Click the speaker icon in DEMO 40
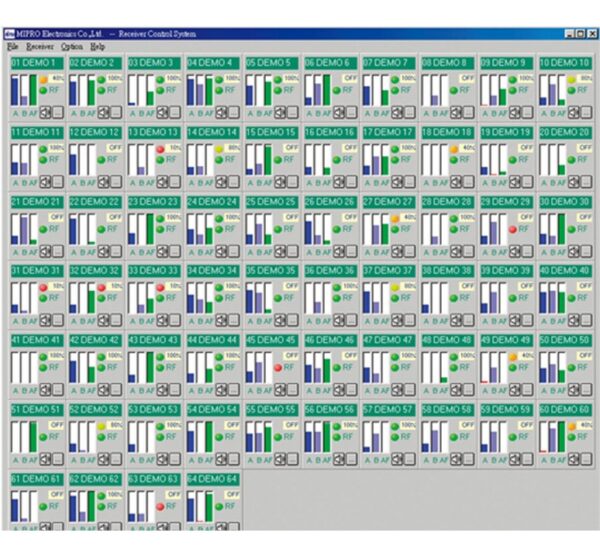This screenshot has width=600, height=550. [574, 320]
